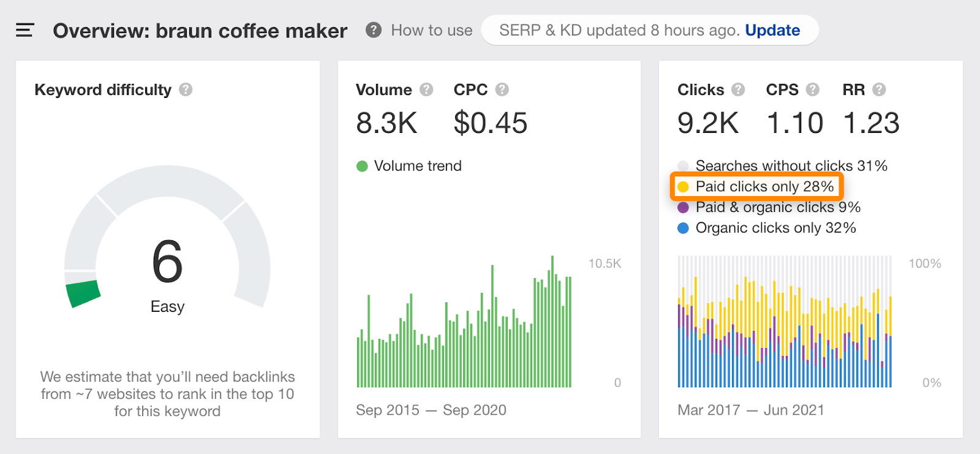This screenshot has height=454, width=980.
Task: Toggle Organic clicks only legend item
Action: pyautogui.click(x=775, y=228)
